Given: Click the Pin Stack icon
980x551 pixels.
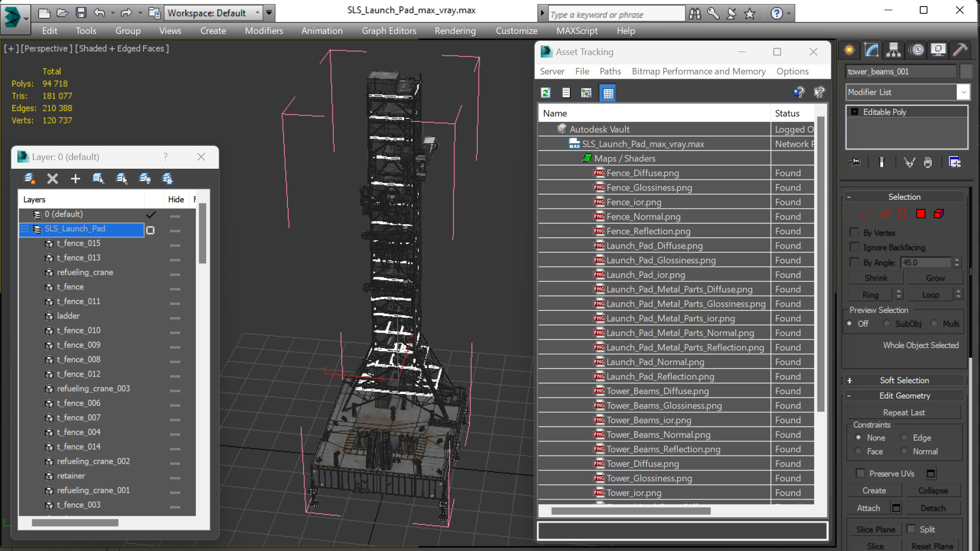Looking at the screenshot, I should (855, 162).
